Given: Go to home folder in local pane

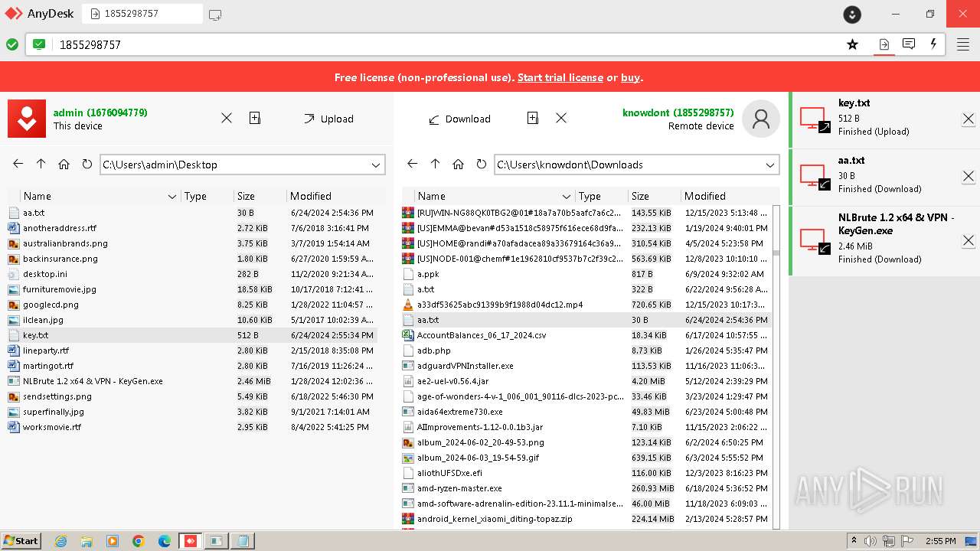Looking at the screenshot, I should 64,164.
